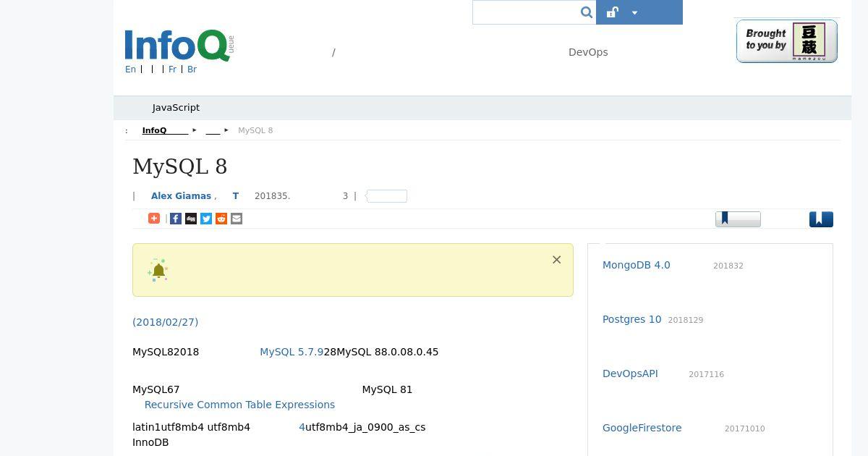Open related article DevOpsAPI
Viewport: 868px width, 456px height.
click(630, 373)
